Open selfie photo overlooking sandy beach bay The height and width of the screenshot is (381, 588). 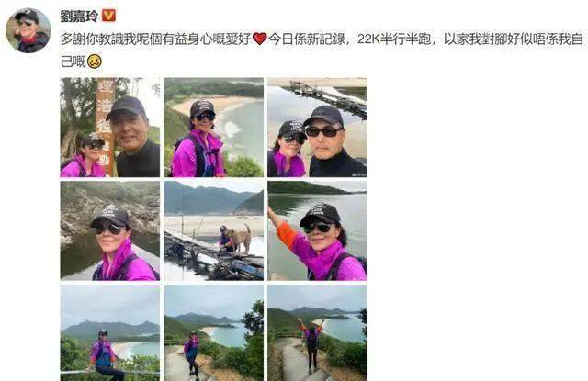(214, 128)
